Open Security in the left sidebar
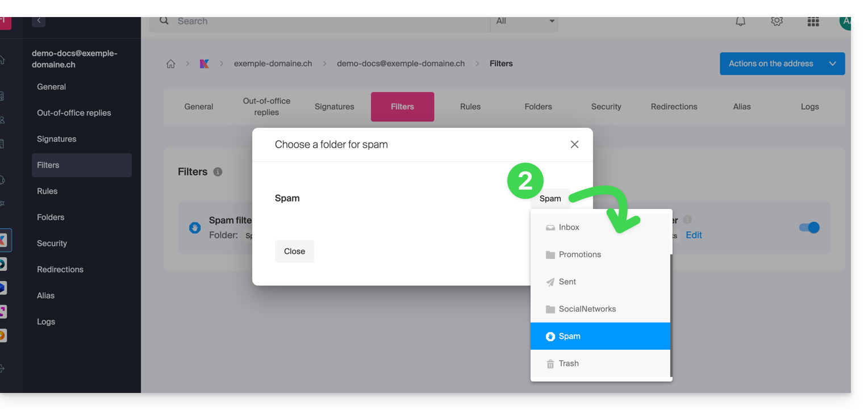 point(82,244)
